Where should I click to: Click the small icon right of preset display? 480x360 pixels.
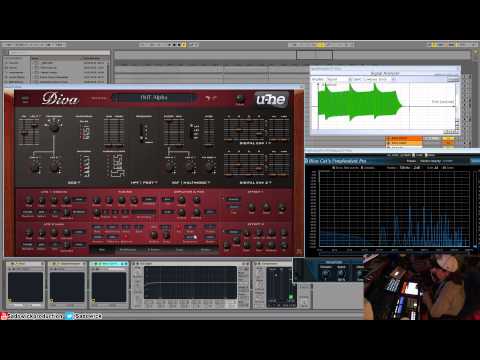pyautogui.click(x=210, y=98)
